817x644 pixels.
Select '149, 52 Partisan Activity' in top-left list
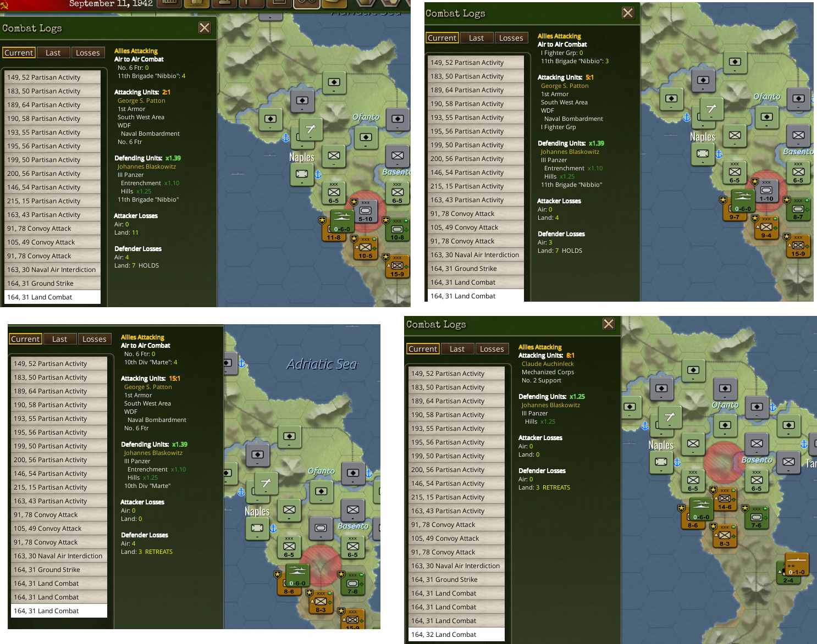[52, 77]
